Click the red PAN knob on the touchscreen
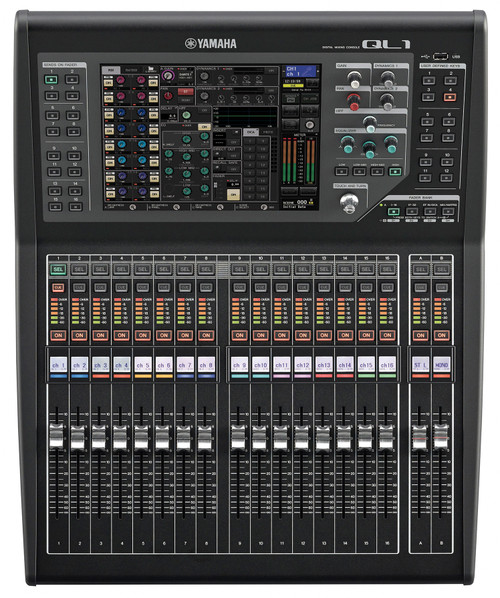 click(x=168, y=96)
